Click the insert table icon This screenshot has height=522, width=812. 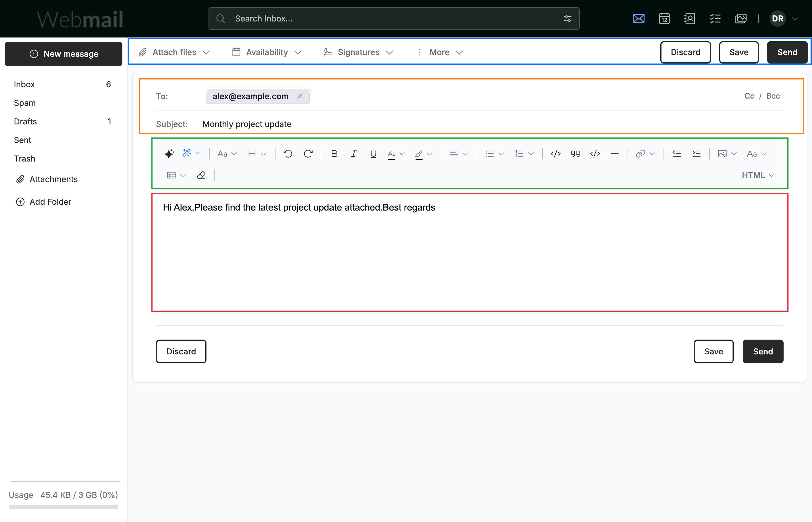pyautogui.click(x=171, y=175)
